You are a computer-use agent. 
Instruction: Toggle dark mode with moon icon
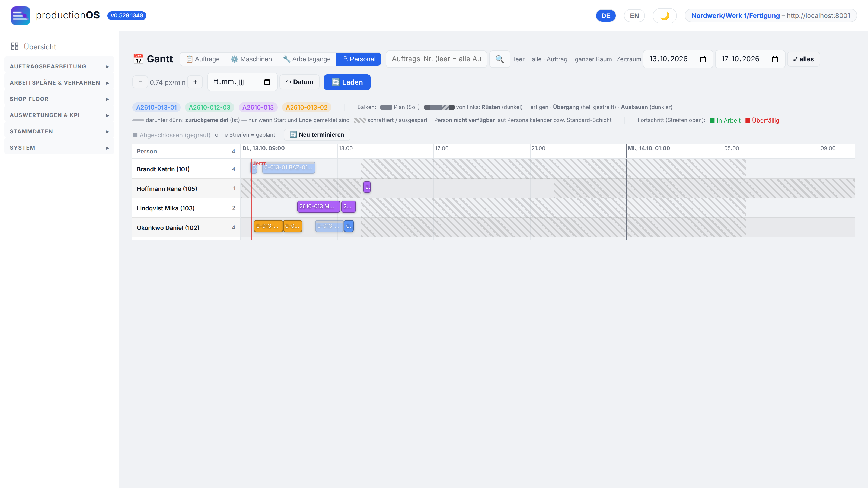coord(665,16)
